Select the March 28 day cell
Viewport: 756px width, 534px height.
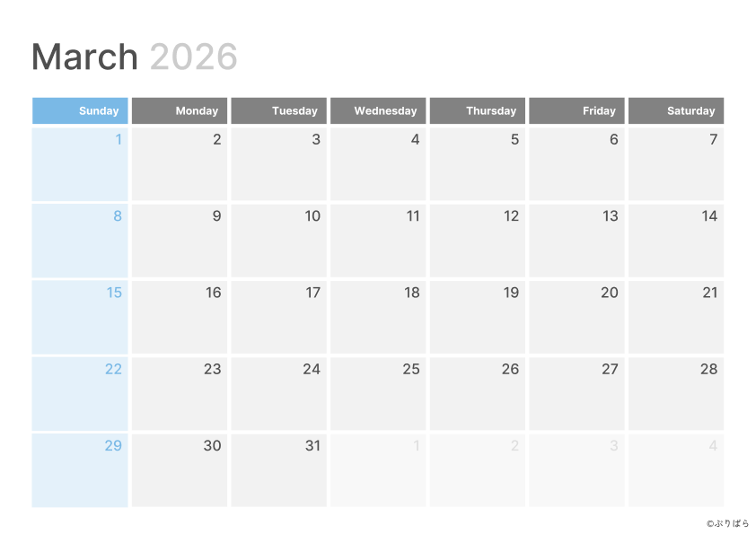pos(675,393)
